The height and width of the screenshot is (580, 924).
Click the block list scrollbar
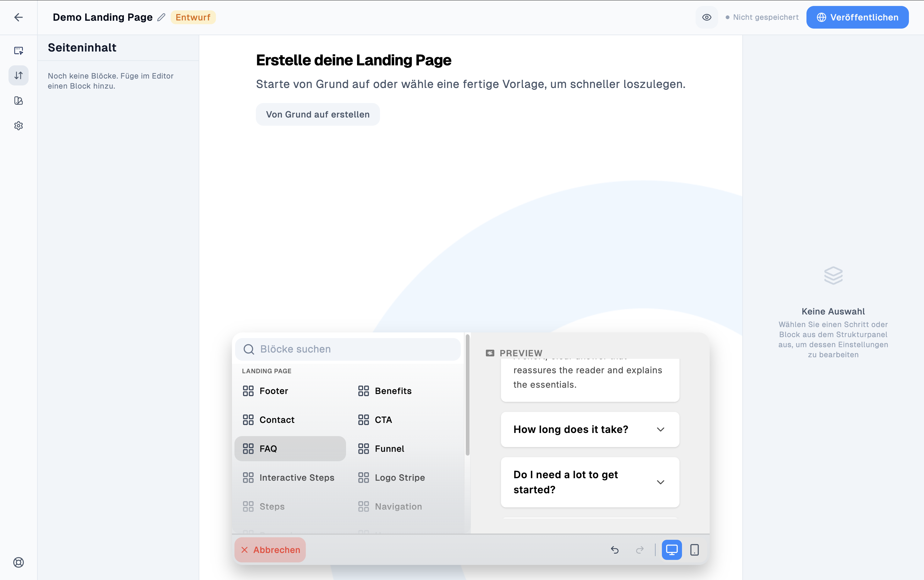click(x=467, y=395)
